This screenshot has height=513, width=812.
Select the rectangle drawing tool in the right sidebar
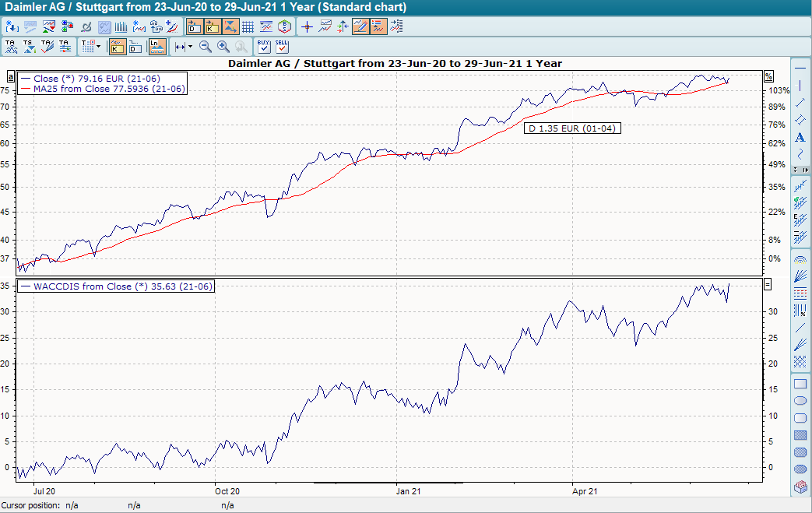click(799, 383)
